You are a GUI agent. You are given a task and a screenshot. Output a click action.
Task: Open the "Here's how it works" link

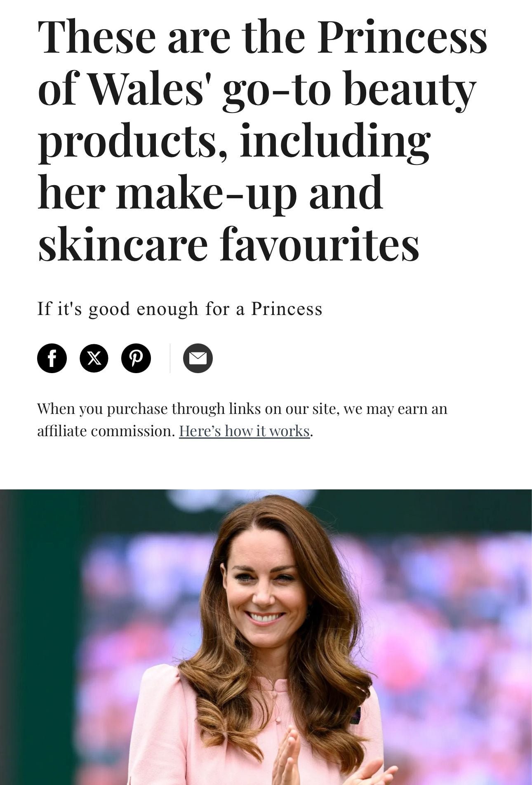pyautogui.click(x=244, y=431)
